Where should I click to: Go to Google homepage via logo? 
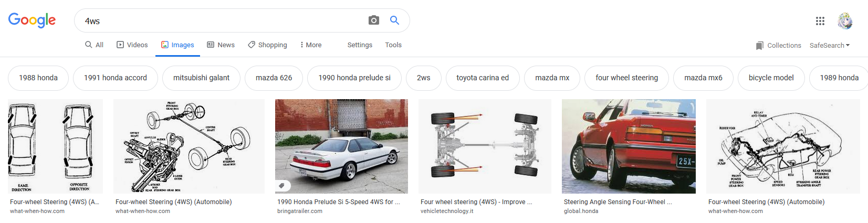pos(32,20)
